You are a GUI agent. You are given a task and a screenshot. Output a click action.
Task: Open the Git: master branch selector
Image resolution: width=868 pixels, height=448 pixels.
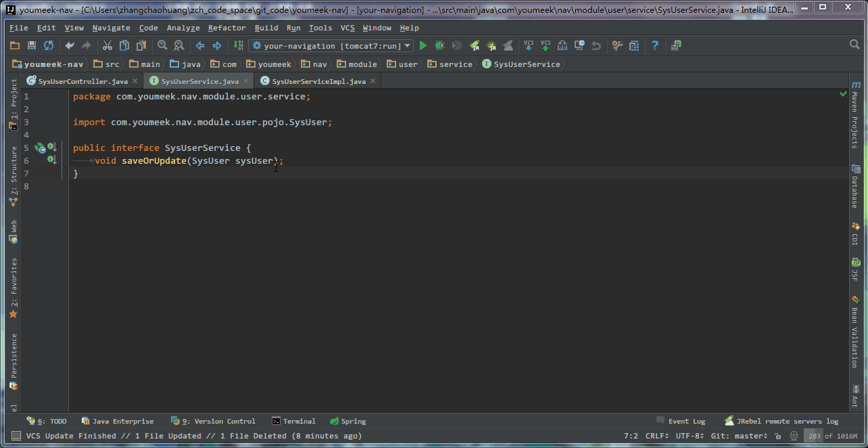pyautogui.click(x=739, y=436)
